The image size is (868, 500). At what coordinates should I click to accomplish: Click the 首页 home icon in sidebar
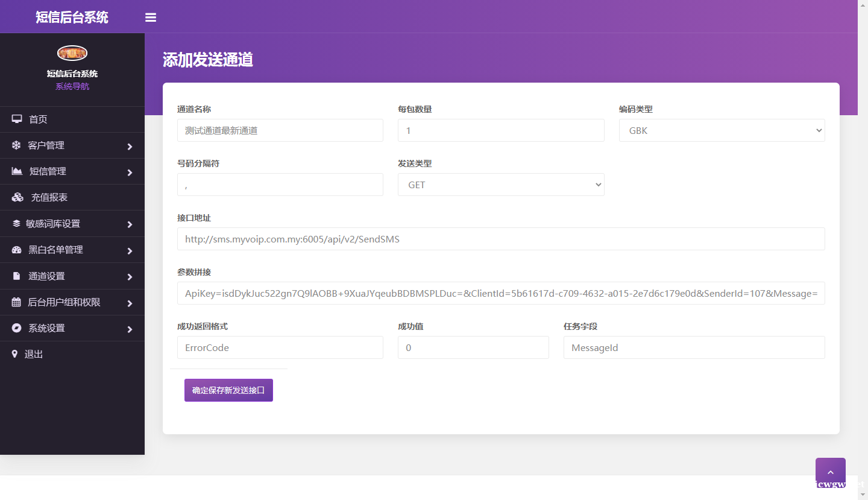(16, 119)
